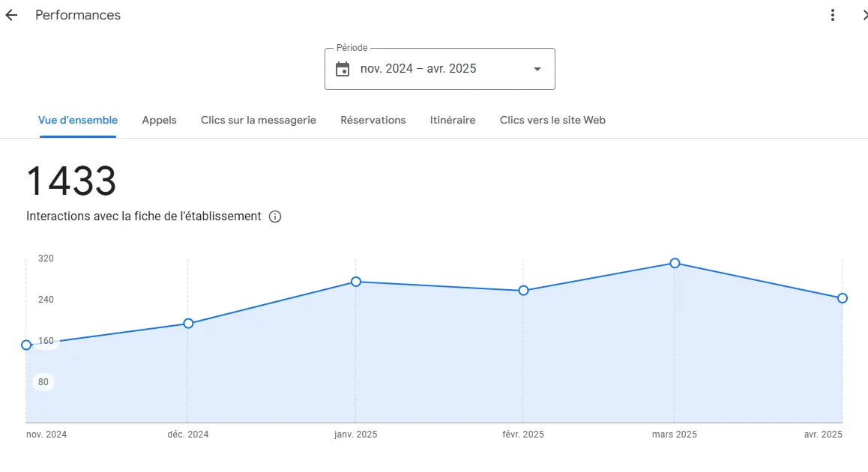The image size is (868, 472).
Task: Click the 1433 interactions total
Action: pyautogui.click(x=71, y=181)
